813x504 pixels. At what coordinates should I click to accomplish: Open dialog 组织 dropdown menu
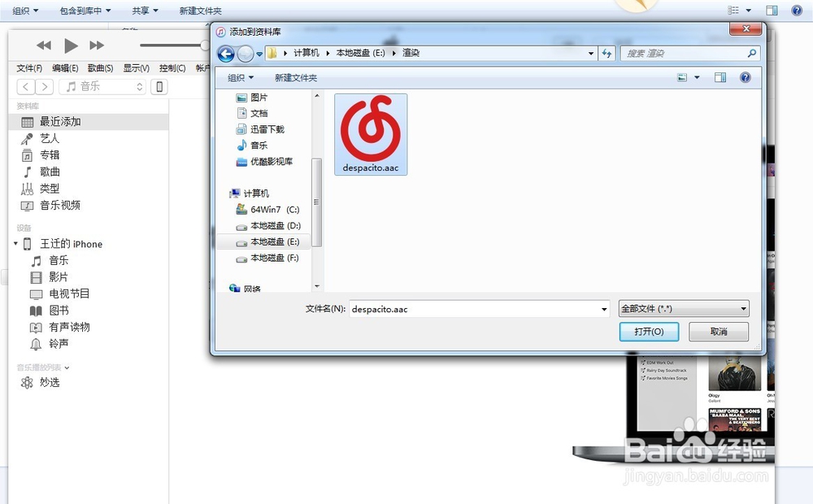[241, 78]
